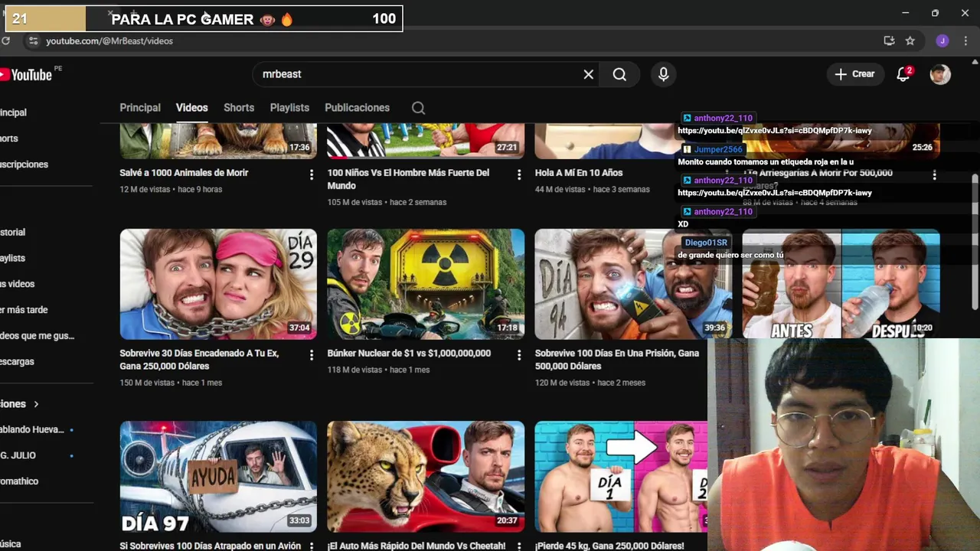The image size is (980, 551).
Task: Open the Publicaciones tab
Action: 357,108
